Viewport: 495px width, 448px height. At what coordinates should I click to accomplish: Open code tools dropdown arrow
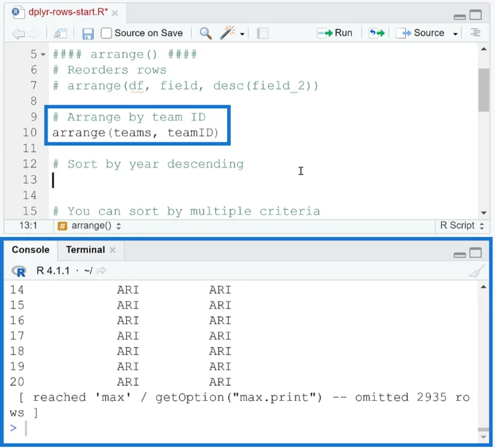[242, 34]
